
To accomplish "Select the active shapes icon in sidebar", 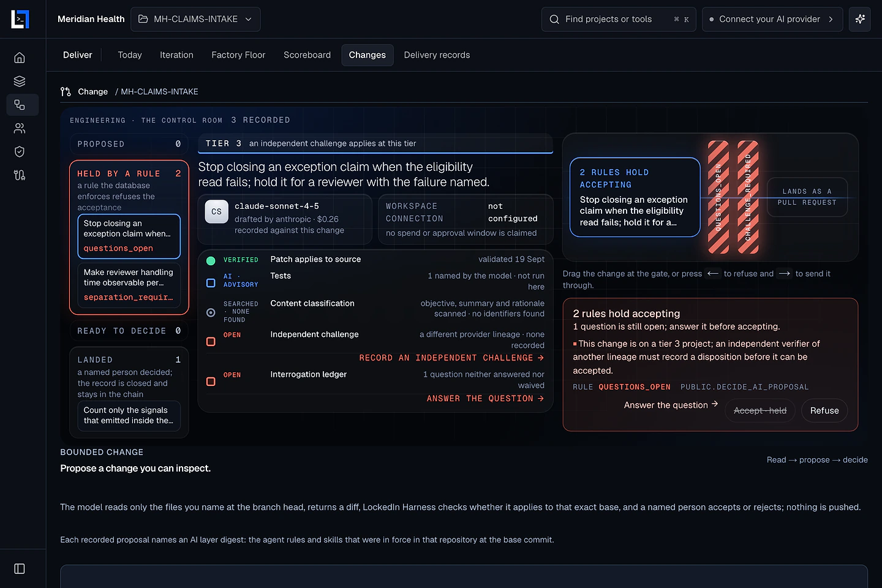I will click(20, 105).
